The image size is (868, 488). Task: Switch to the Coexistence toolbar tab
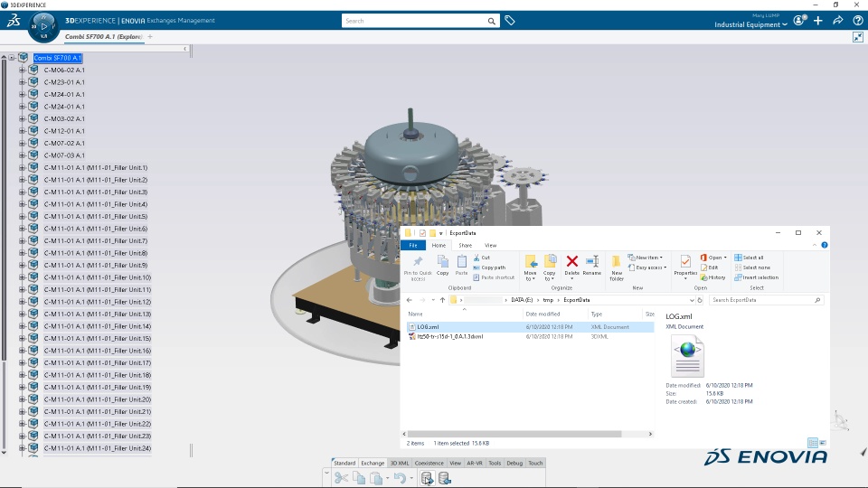(429, 463)
